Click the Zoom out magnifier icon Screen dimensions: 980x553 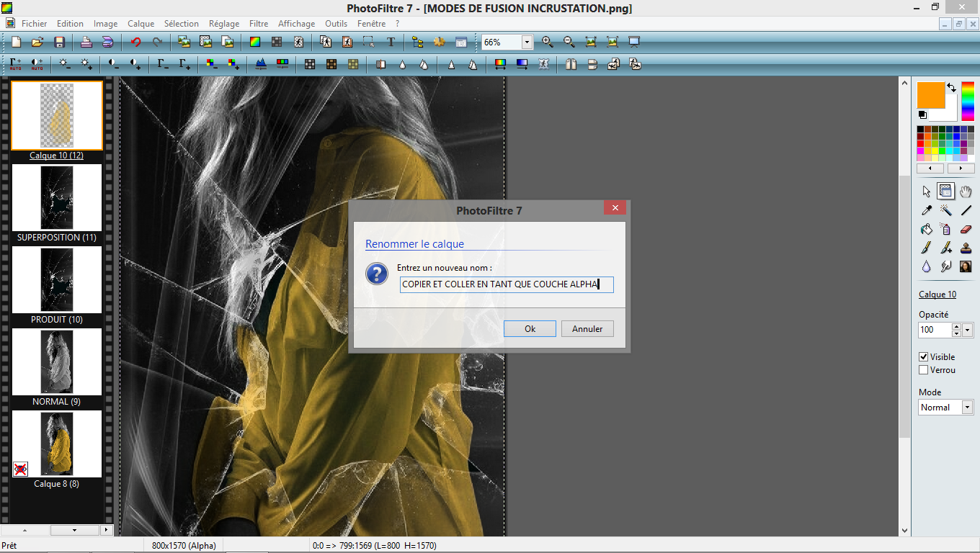pyautogui.click(x=569, y=42)
